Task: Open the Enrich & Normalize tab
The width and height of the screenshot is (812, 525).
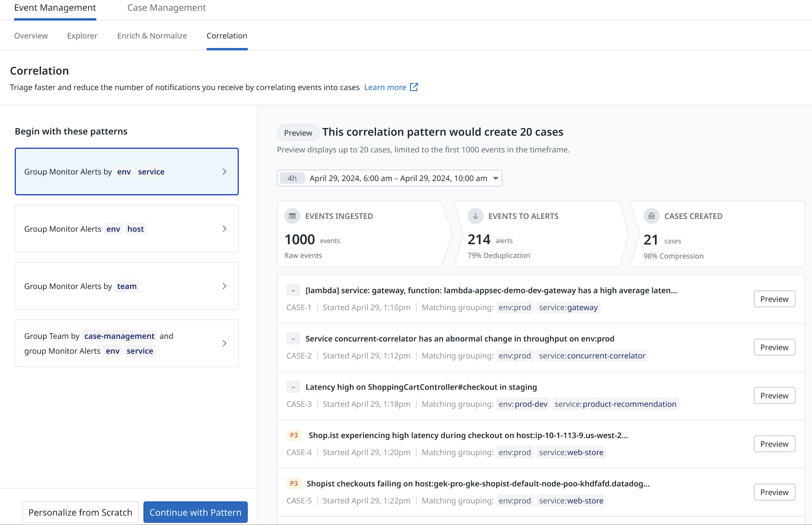Action: point(152,36)
